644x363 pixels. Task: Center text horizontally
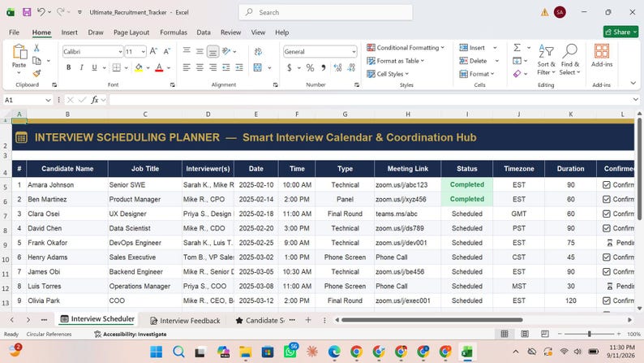click(200, 67)
